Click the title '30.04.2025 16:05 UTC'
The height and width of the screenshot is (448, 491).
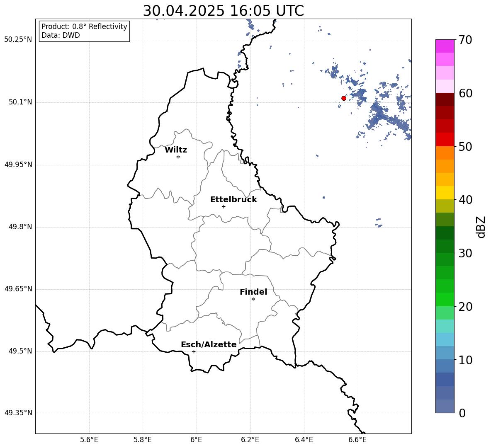click(x=223, y=10)
